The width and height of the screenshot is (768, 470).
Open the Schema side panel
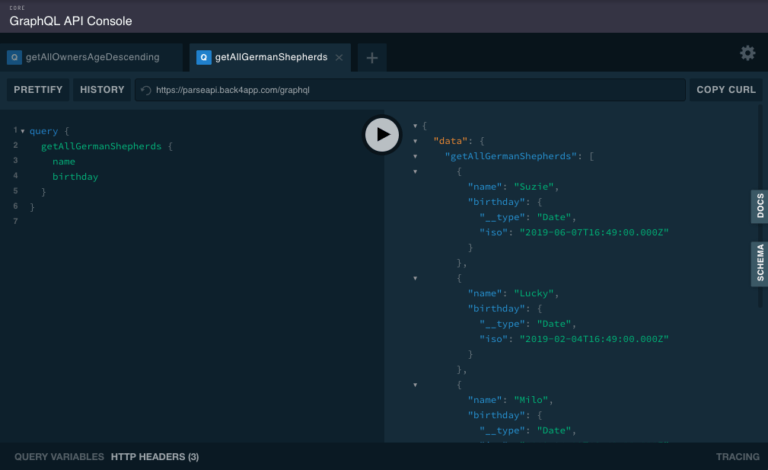pos(759,263)
